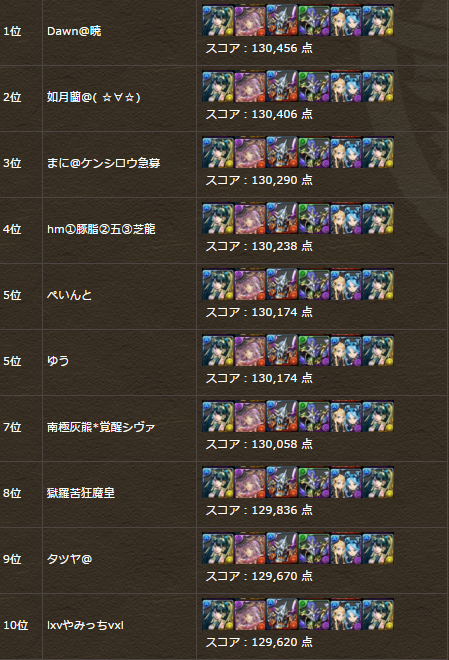Screen dimensions: 449x660
Task: Select player name lxvやみっちvxl
Action: click(85, 625)
